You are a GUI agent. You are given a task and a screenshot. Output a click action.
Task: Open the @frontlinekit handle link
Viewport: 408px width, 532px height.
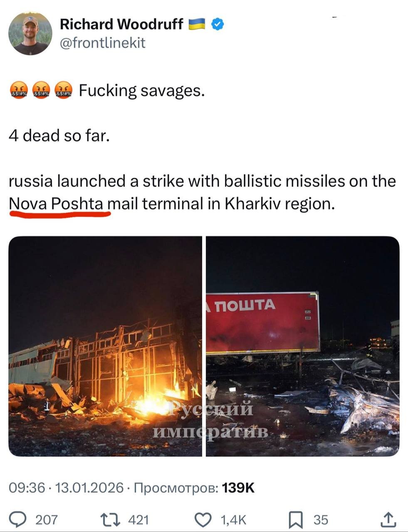pyautogui.click(x=103, y=42)
